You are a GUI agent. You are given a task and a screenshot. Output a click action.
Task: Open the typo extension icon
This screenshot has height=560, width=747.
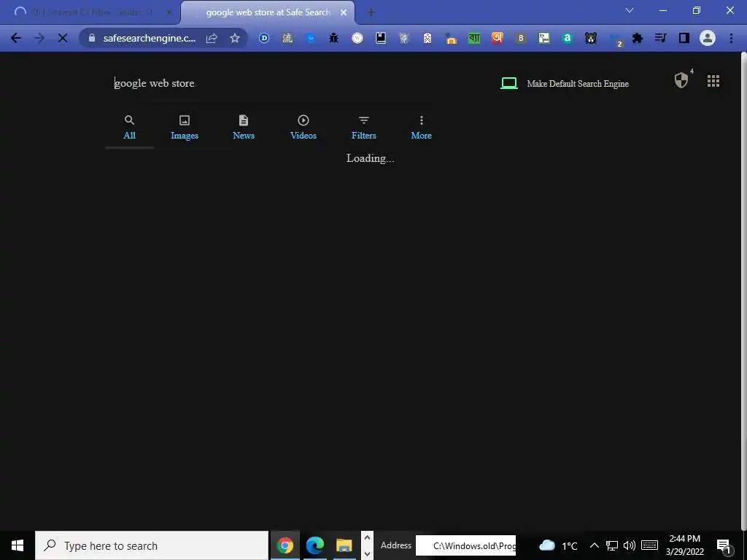(544, 38)
